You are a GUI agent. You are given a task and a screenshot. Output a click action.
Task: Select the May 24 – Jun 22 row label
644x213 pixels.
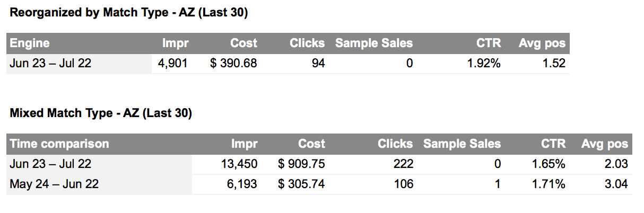click(54, 184)
